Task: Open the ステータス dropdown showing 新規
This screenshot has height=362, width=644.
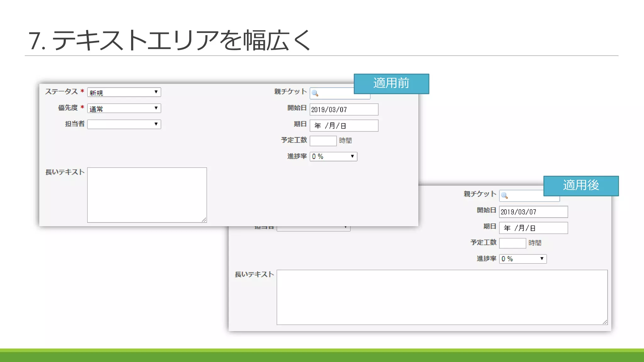Action: click(124, 92)
